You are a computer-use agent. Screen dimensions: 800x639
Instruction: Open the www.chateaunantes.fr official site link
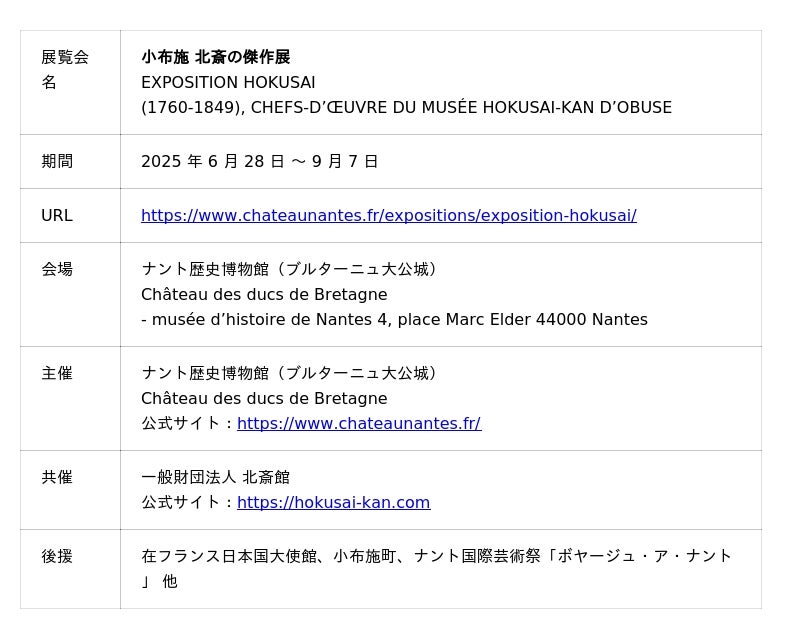(x=358, y=423)
